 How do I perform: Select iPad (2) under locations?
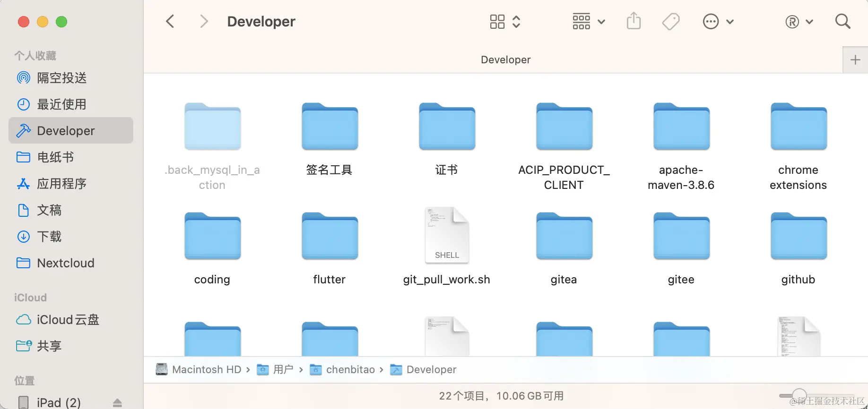59,402
